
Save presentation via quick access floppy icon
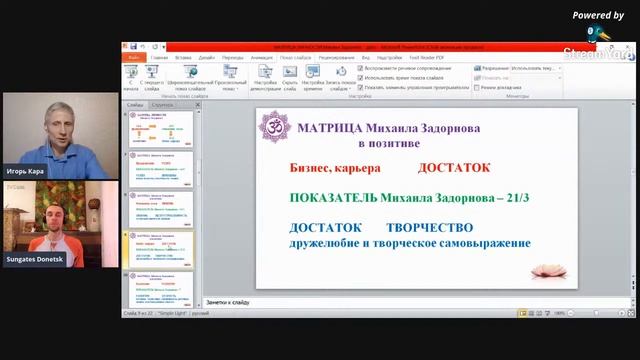pos(133,47)
